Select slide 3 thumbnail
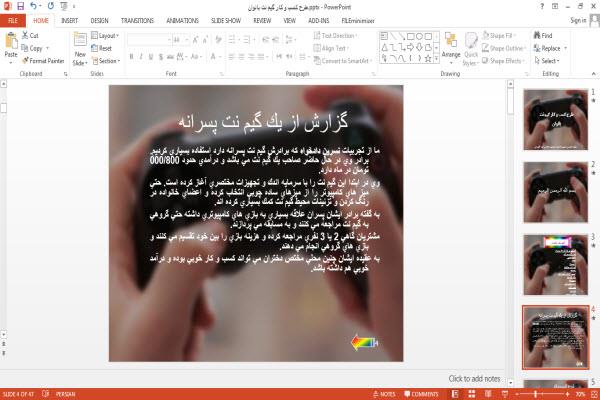 pyautogui.click(x=556, y=265)
